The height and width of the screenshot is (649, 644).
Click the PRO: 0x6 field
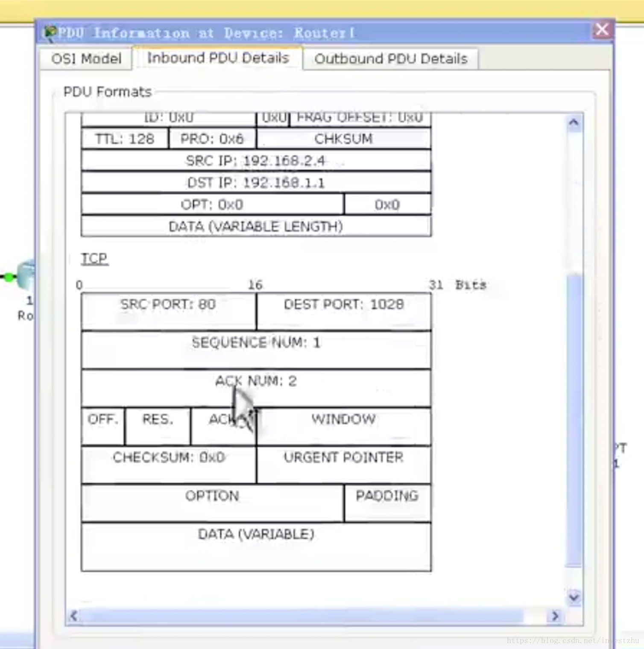pyautogui.click(x=212, y=139)
